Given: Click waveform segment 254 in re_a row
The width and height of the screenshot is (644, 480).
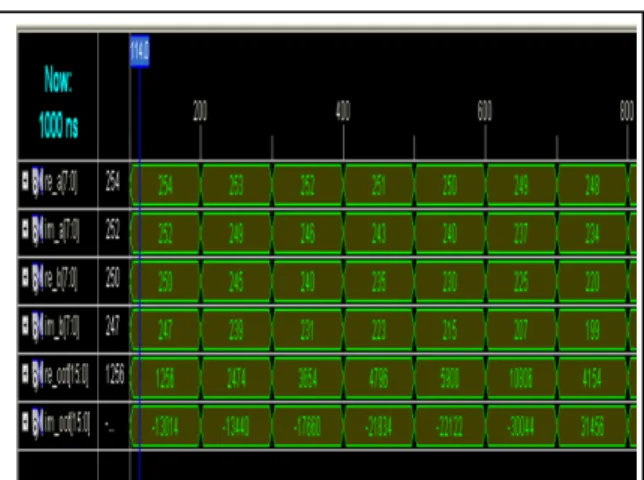Looking at the screenshot, I should (x=166, y=185).
